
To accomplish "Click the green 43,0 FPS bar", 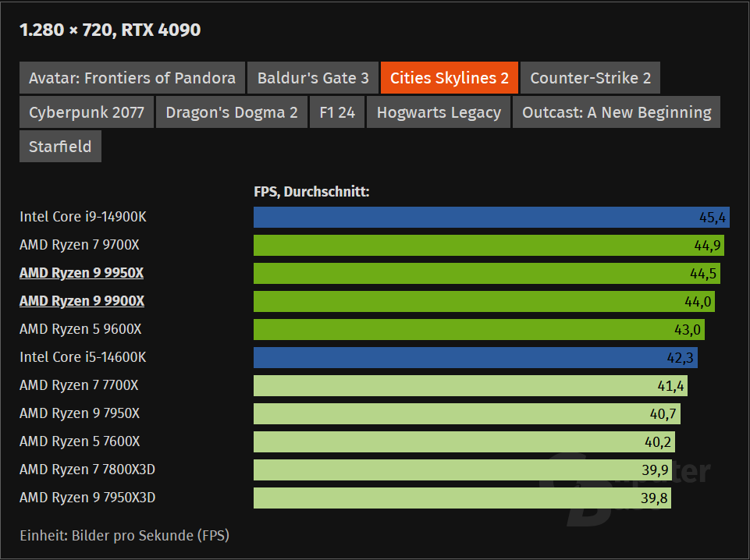I will tap(478, 330).
